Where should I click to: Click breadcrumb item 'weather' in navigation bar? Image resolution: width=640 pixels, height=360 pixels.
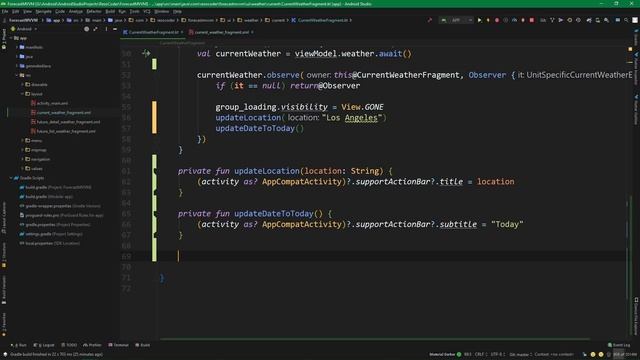point(249,20)
